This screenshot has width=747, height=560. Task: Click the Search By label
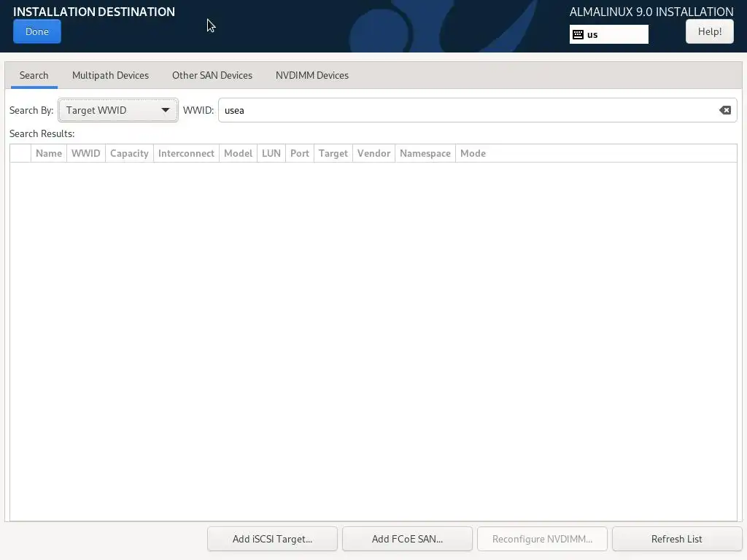point(31,111)
